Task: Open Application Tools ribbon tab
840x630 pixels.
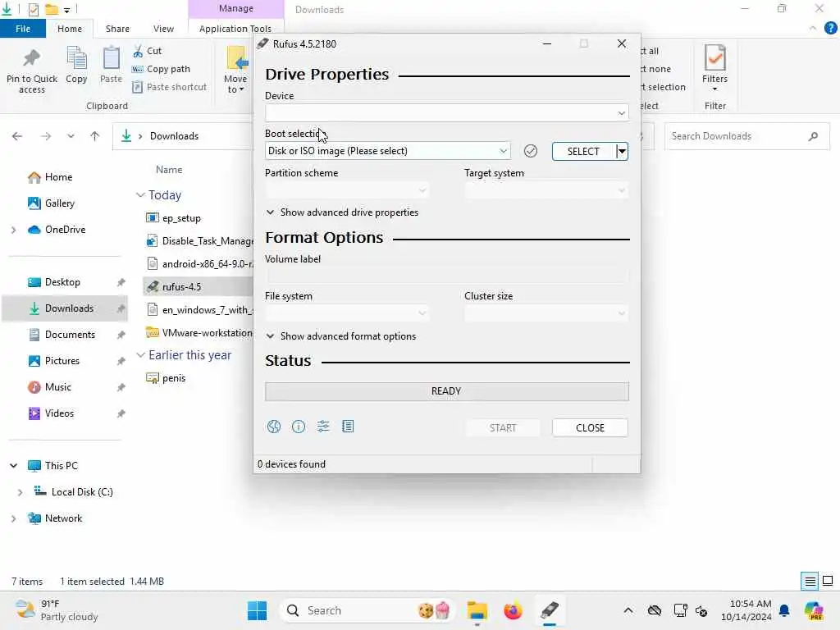Action: (x=235, y=29)
